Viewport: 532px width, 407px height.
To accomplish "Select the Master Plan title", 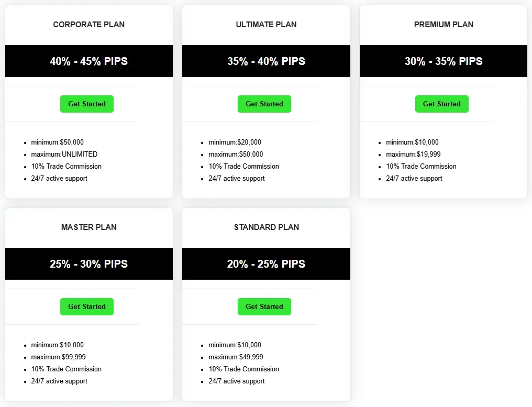I will click(89, 227).
